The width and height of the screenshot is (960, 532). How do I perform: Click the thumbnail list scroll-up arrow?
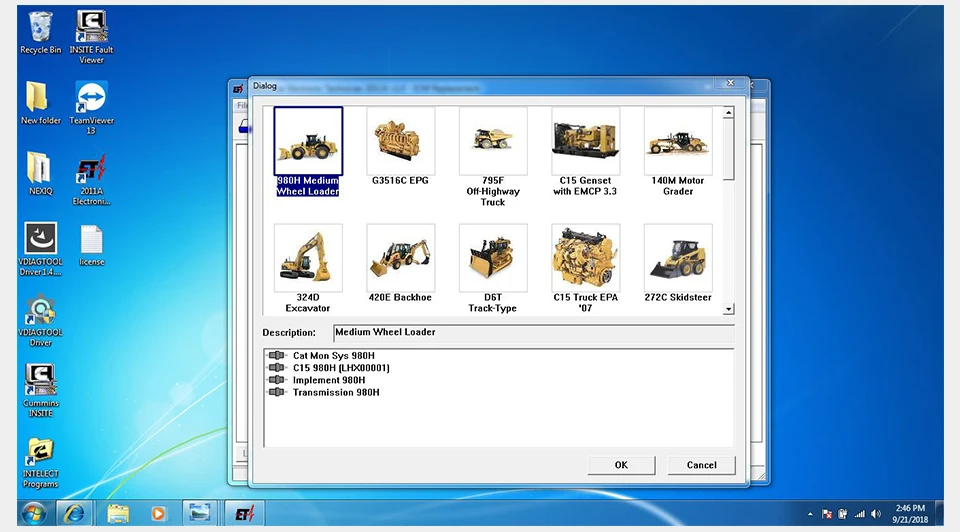[729, 113]
